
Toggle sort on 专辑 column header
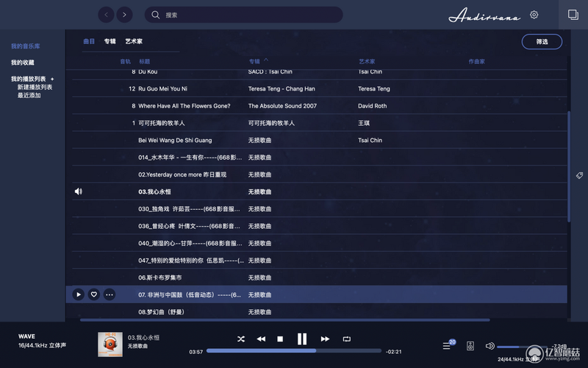[x=254, y=62]
